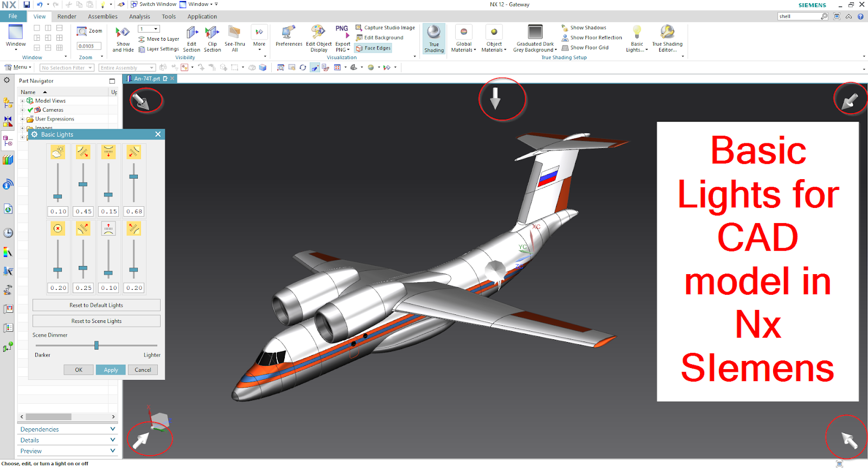Click the Save icon in title bar
The height and width of the screenshot is (469, 868).
pos(27,4)
